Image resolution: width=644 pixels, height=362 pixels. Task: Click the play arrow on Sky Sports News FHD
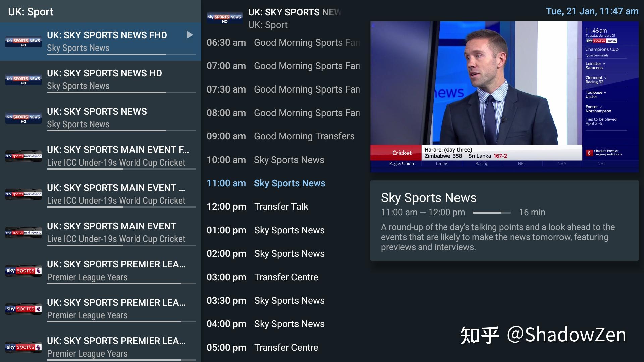point(190,35)
